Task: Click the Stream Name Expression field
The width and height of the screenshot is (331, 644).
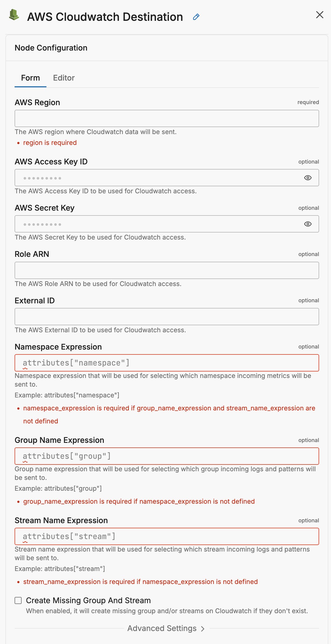Action: [x=167, y=536]
